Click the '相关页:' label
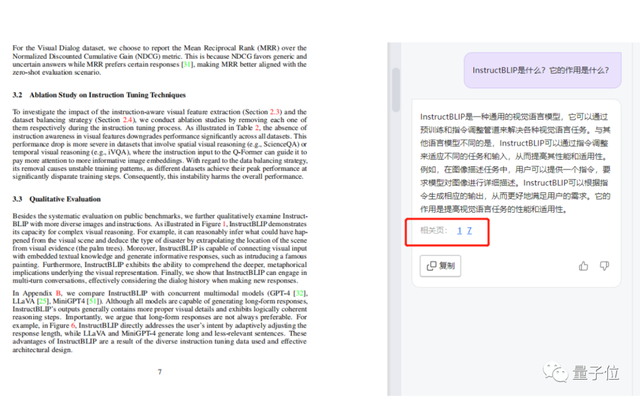 (x=434, y=231)
